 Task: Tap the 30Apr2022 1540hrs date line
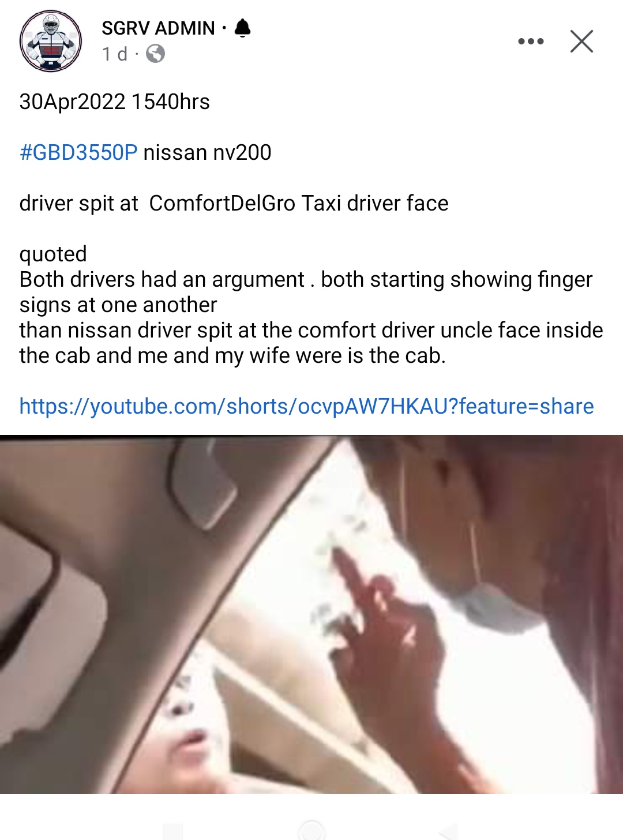click(115, 102)
